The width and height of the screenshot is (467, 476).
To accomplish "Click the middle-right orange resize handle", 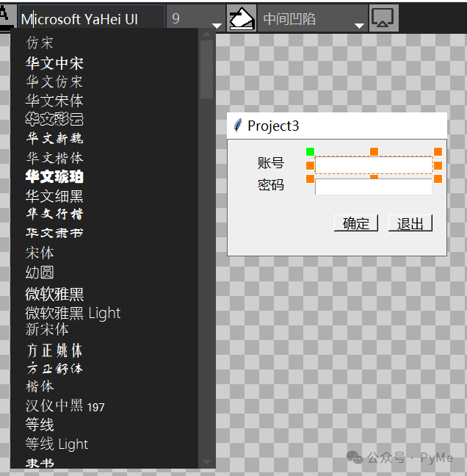I will pos(438,165).
